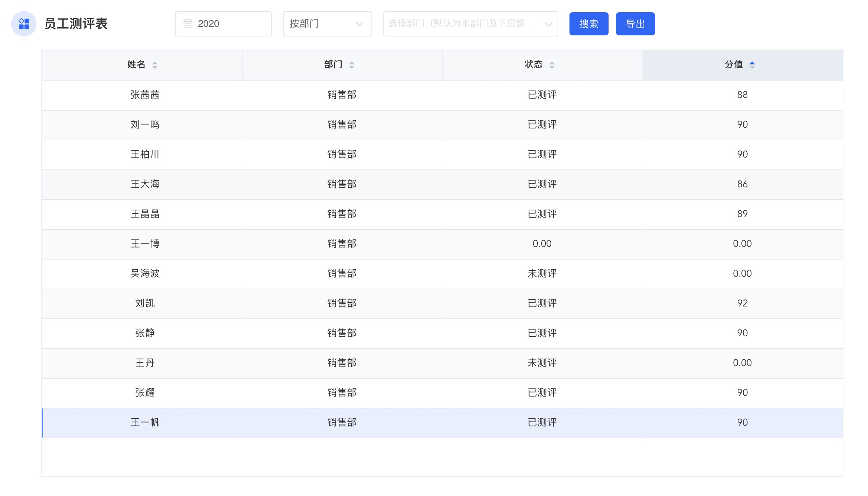This screenshot has height=496, width=868.
Task: Select the highlighted 王一帆 name cell
Action: pos(145,422)
